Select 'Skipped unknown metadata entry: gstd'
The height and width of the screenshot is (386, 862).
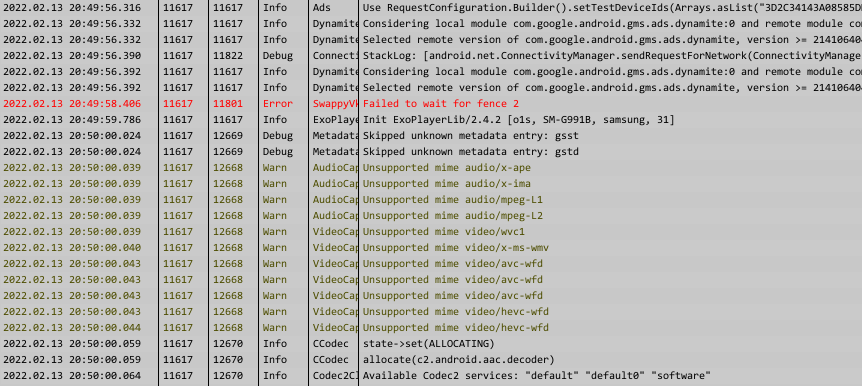(x=471, y=152)
